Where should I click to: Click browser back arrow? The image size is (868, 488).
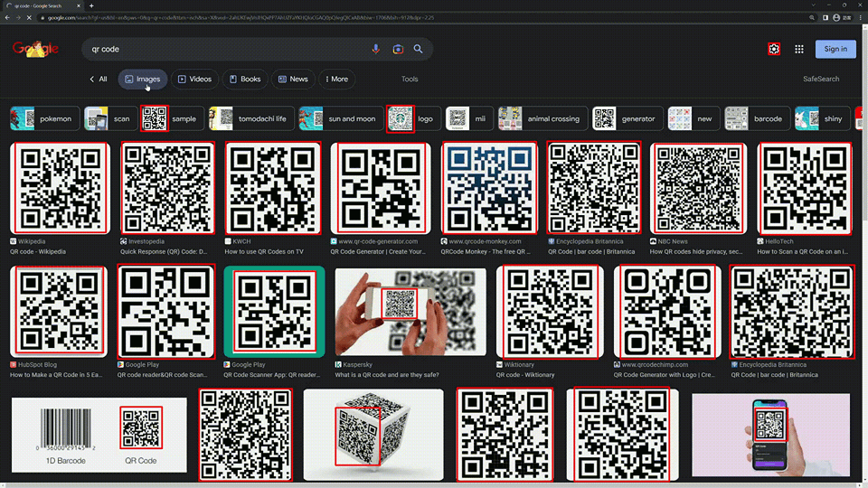[7, 18]
